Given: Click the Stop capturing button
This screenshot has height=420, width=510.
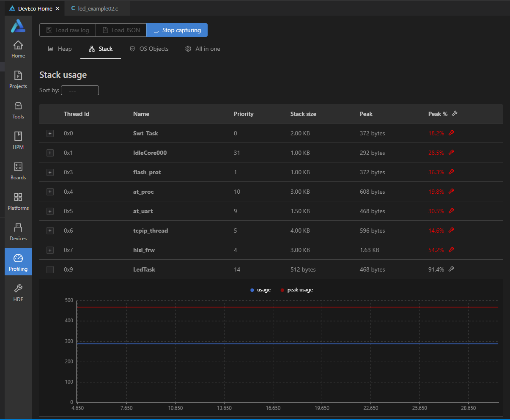Looking at the screenshot, I should 177,30.
